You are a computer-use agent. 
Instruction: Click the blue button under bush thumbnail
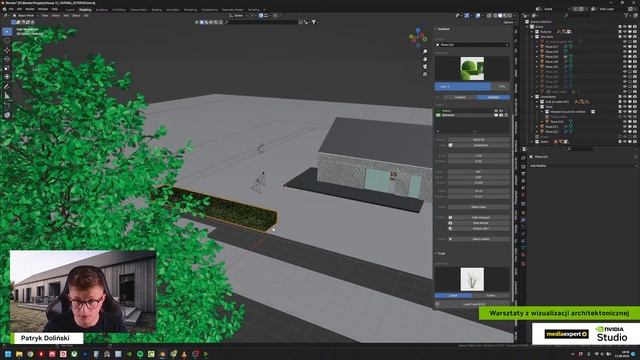(x=463, y=87)
